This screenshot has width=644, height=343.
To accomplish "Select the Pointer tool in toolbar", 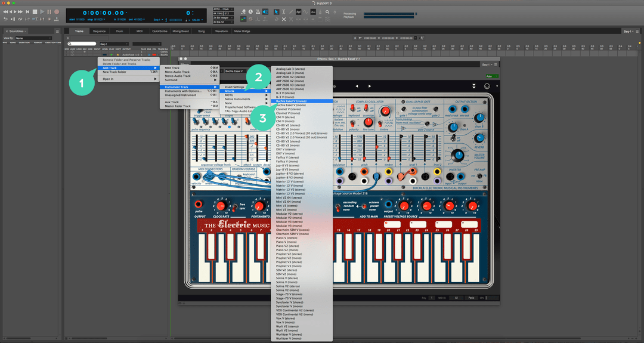I will coord(277,12).
